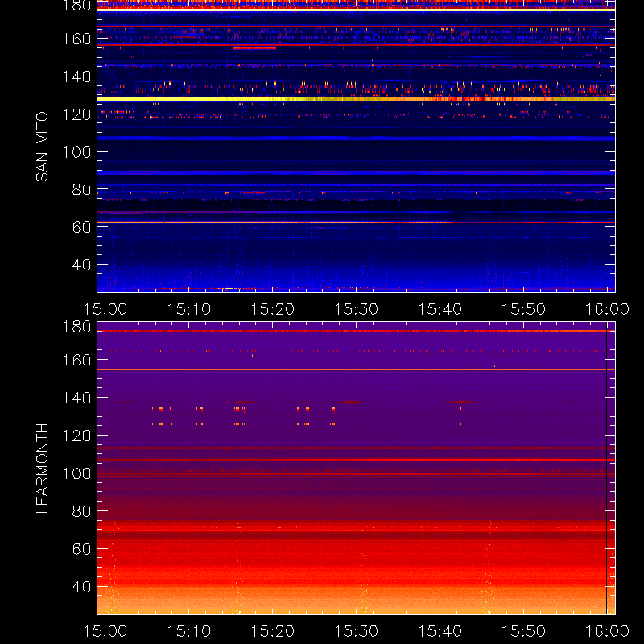Viewport: 644px width, 644px height.
Task: Click the 60 tick label on Learmonth axis
Action: coord(81,549)
